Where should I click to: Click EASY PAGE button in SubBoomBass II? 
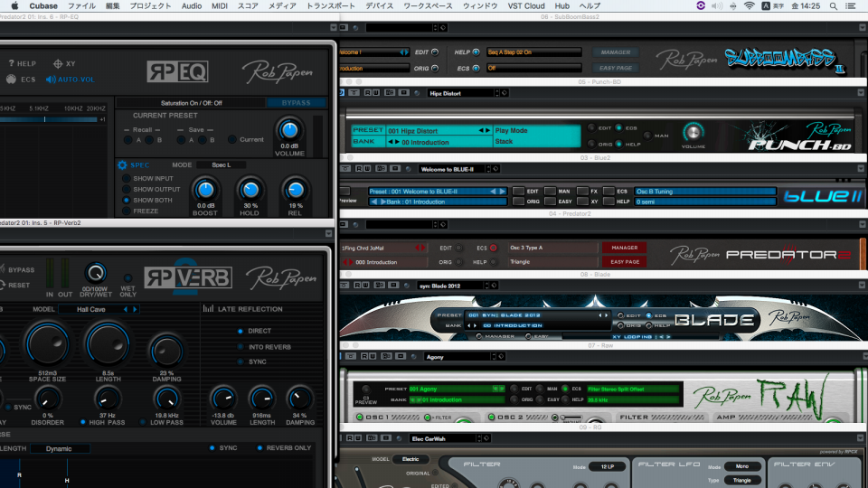pos(616,68)
